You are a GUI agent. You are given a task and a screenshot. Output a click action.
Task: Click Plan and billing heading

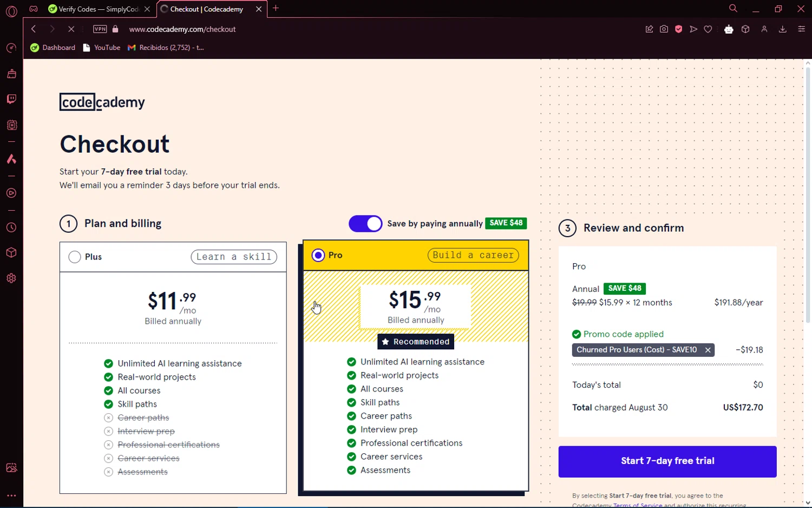[x=123, y=224]
